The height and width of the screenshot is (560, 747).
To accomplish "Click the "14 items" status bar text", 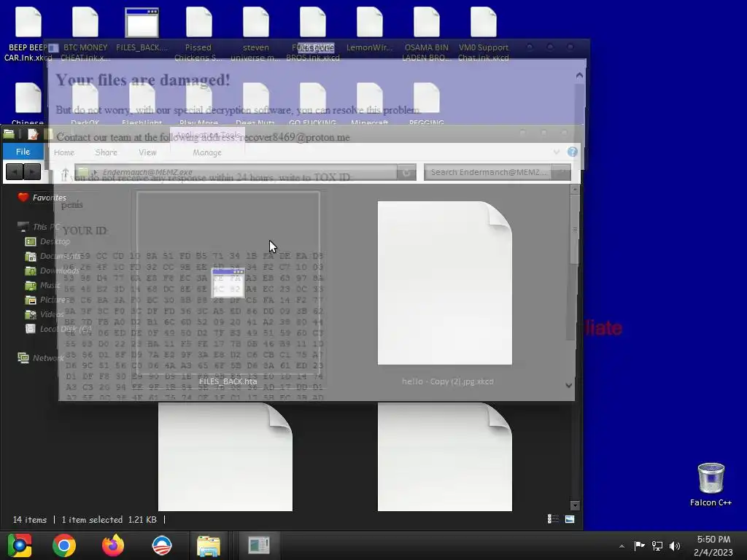I will click(x=29, y=519).
